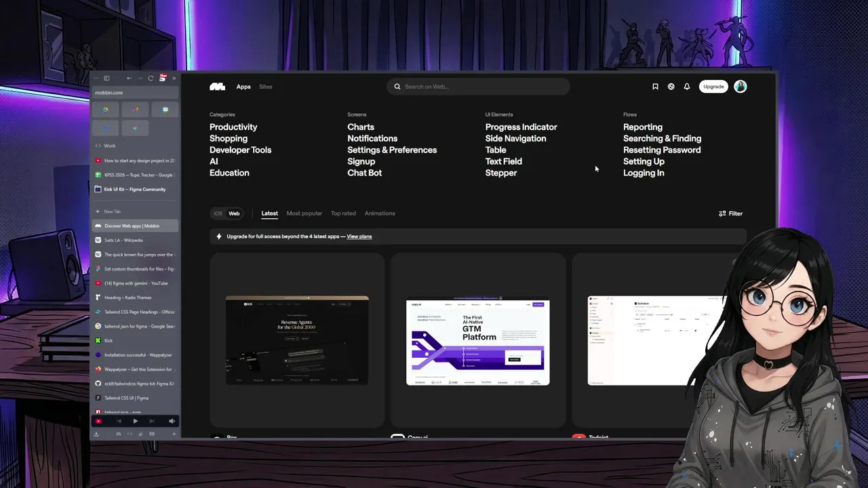This screenshot has width=868, height=488.
Task: Switch to Tailwind CSS UI Figma tab
Action: pyautogui.click(x=135, y=398)
